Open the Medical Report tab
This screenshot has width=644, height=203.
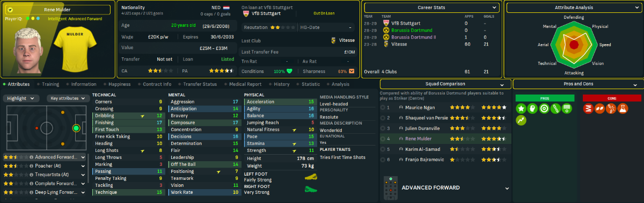[245, 84]
